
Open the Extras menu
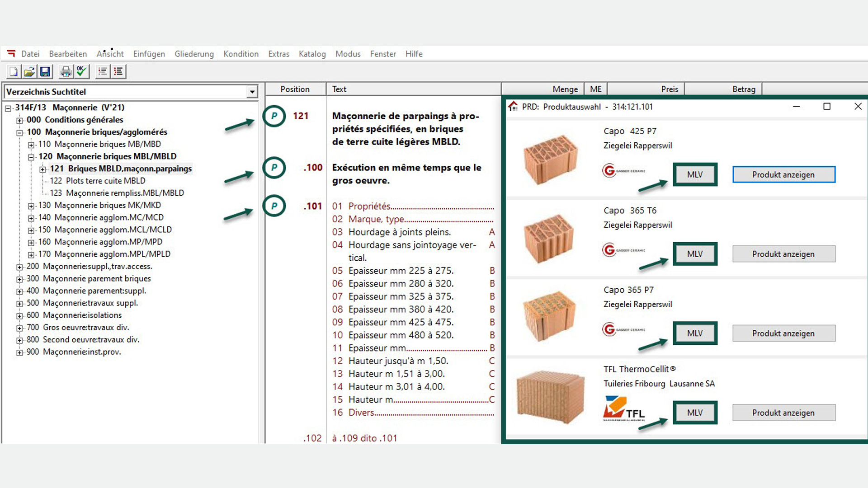[278, 54]
